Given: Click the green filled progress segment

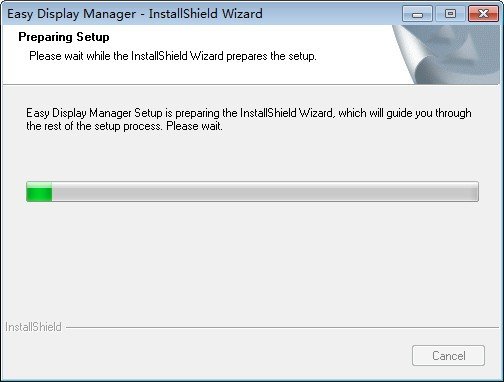Looking at the screenshot, I should pyautogui.click(x=39, y=192).
